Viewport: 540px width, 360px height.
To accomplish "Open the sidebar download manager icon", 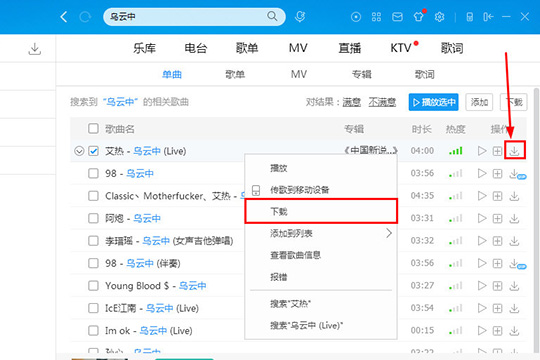I will (x=34, y=49).
